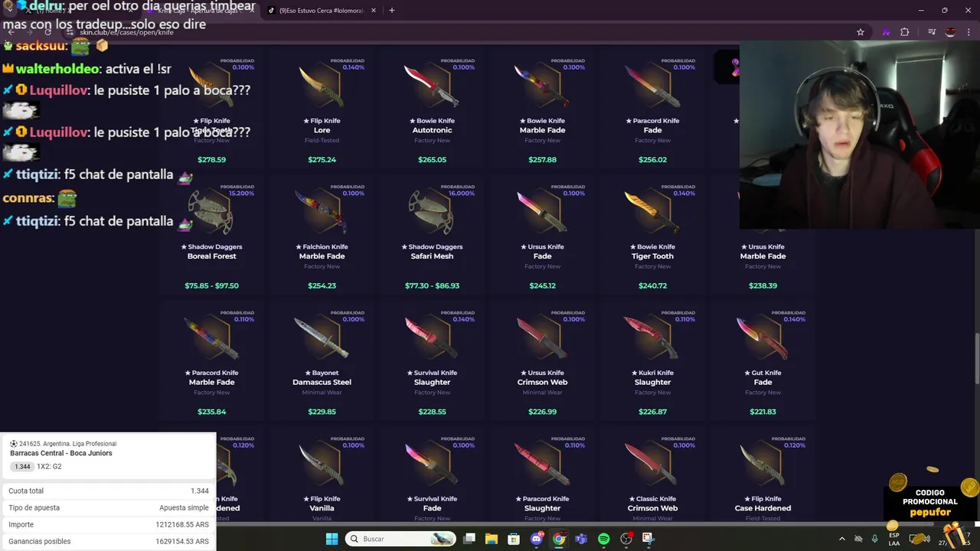Click the Apuesta simple bet type value

pyautogui.click(x=184, y=507)
